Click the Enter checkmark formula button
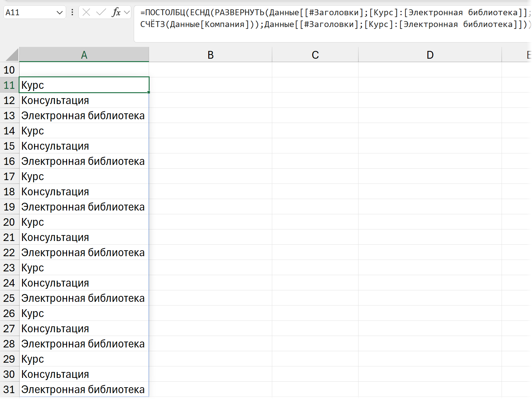 101,12
